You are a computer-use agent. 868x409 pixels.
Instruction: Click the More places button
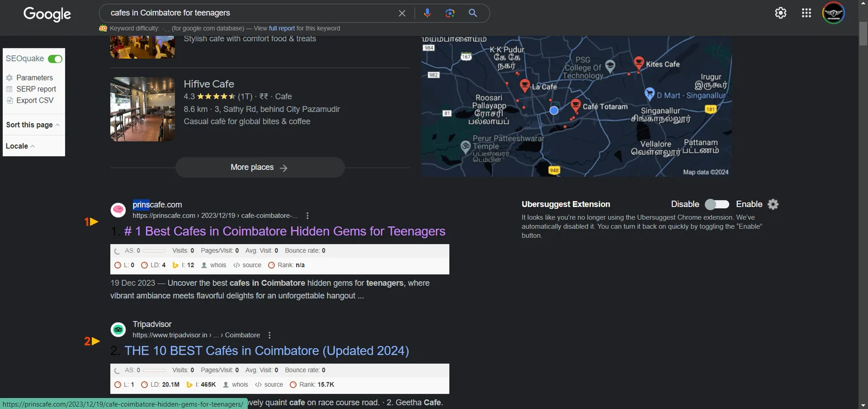click(260, 167)
